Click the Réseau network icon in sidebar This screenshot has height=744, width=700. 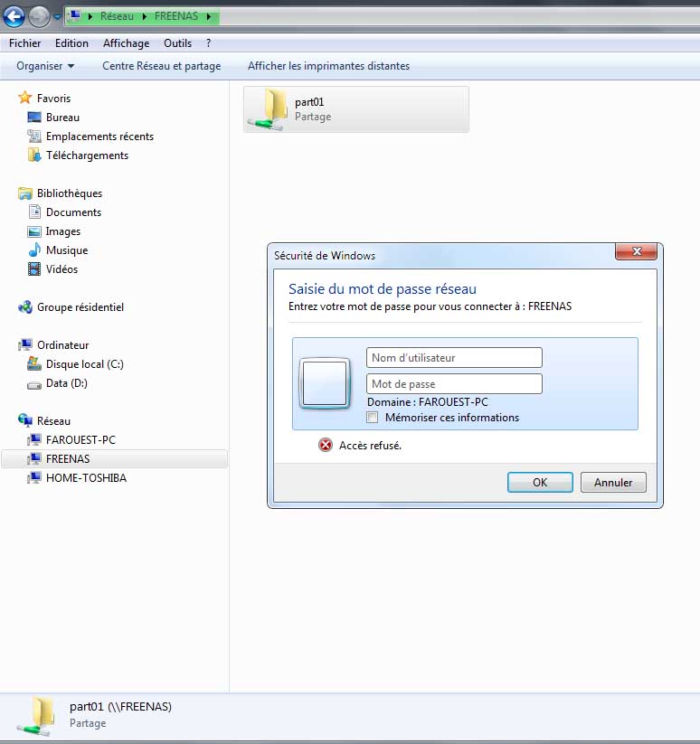25,420
